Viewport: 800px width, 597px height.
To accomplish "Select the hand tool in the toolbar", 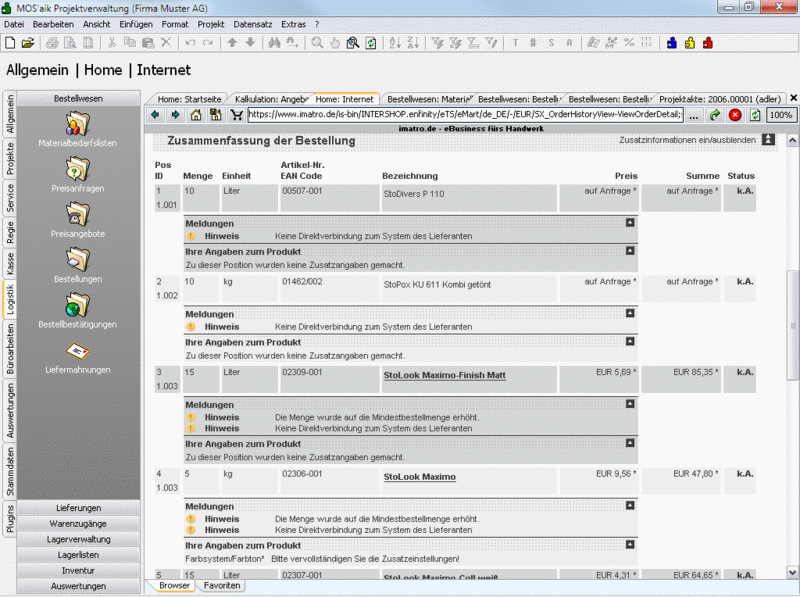I will [x=335, y=43].
